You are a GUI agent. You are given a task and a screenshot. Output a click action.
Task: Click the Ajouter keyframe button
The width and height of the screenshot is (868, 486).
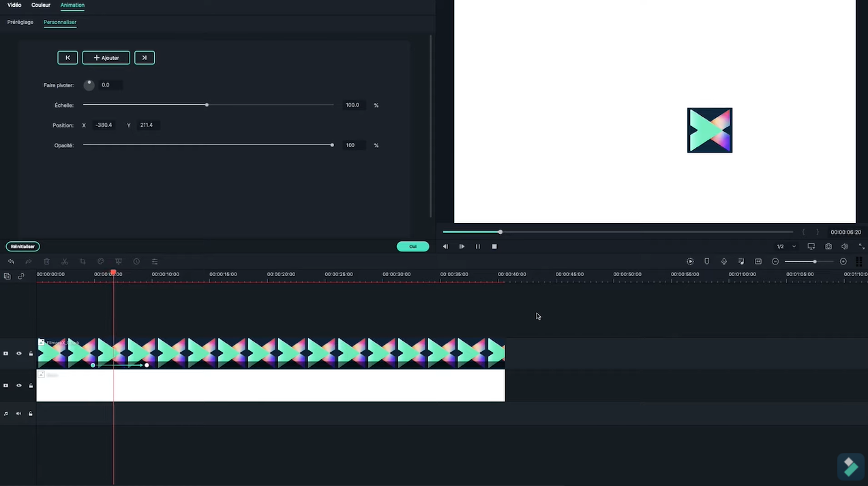coord(106,58)
